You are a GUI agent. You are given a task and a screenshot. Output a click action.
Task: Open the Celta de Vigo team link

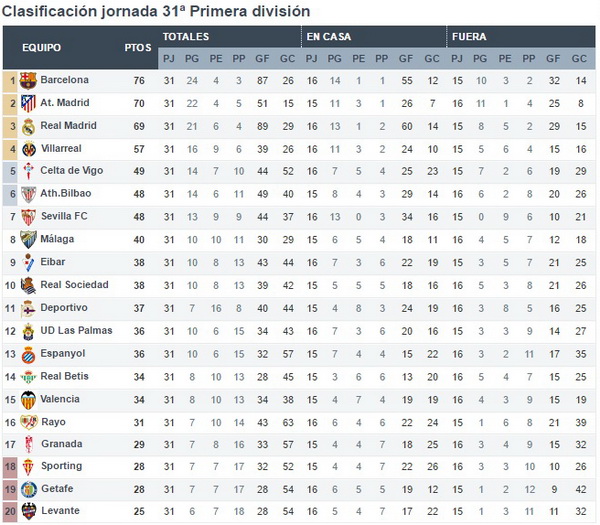coord(72,171)
